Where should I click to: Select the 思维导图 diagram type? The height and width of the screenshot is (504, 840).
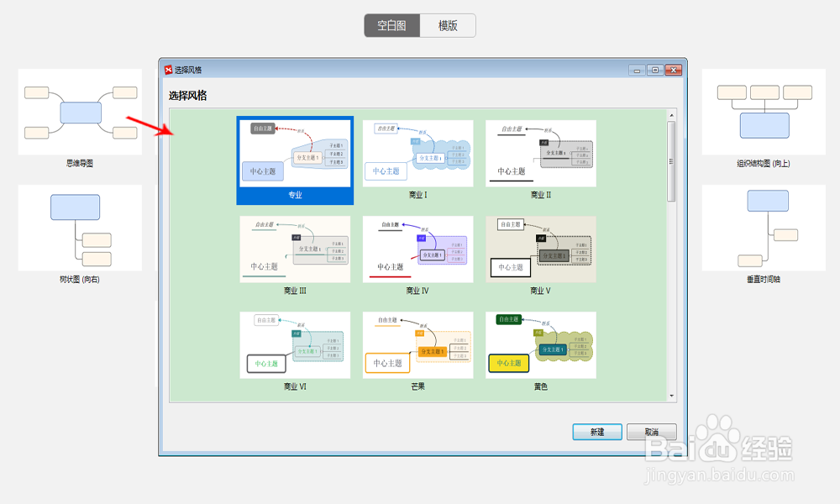pyautogui.click(x=80, y=112)
